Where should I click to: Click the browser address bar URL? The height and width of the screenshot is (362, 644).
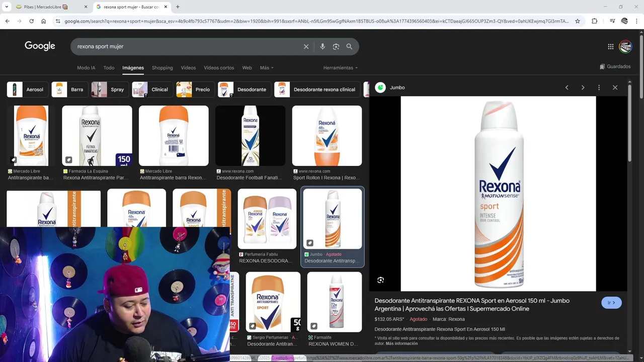(317, 21)
